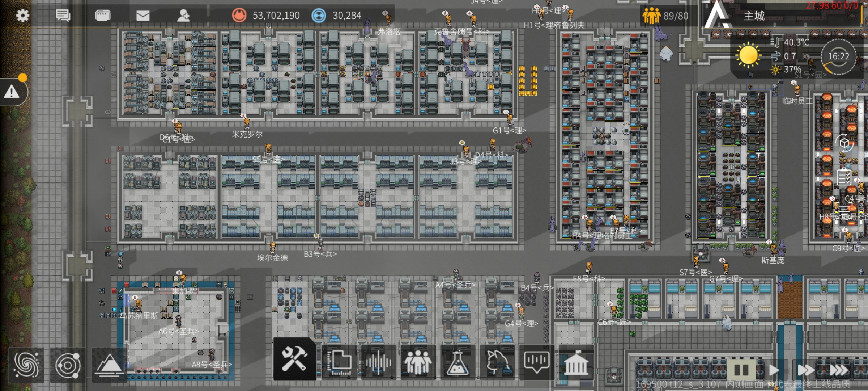Viewport: 868px width, 391px height.
Task: Select colonist label C9号<匠>
Action: click(x=848, y=248)
